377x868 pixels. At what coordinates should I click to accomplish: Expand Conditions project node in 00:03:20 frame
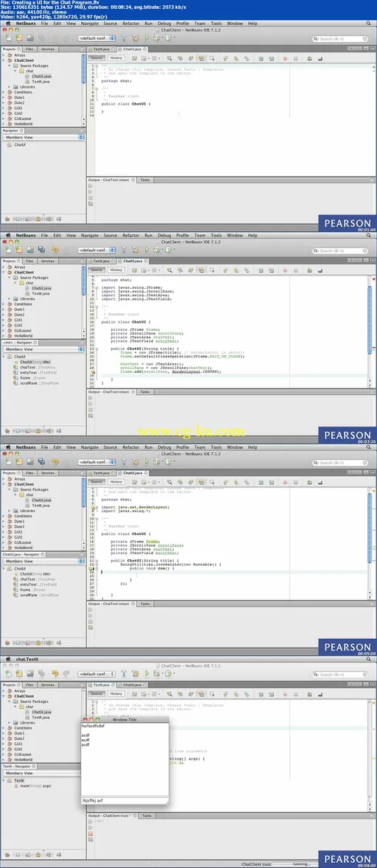(x=4, y=304)
